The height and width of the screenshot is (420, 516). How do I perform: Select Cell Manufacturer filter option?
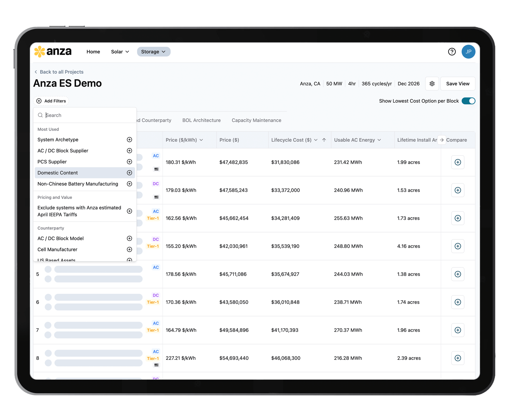(85, 249)
